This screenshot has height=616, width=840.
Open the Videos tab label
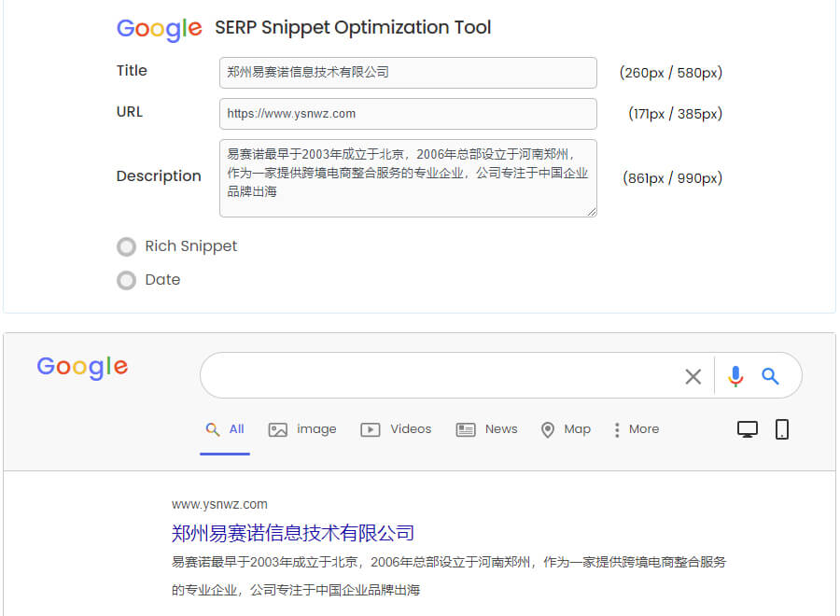tap(411, 429)
